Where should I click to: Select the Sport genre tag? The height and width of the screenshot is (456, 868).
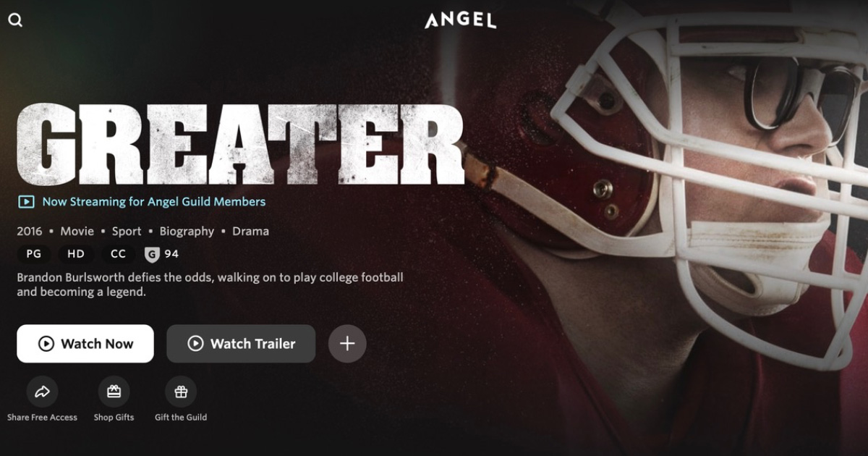click(127, 232)
